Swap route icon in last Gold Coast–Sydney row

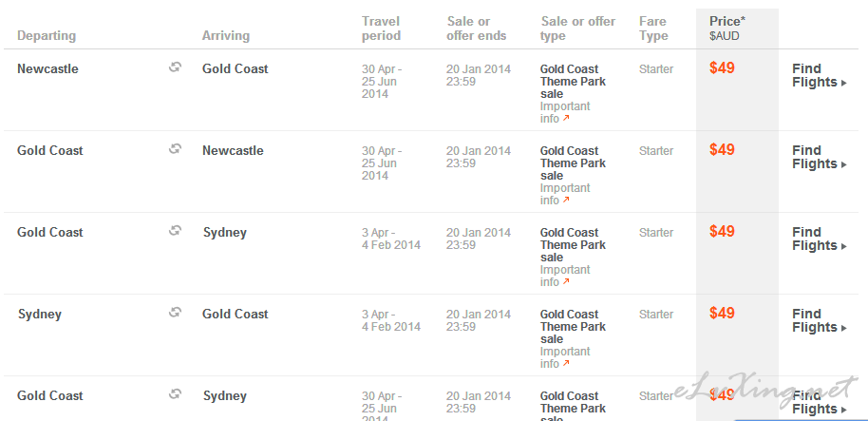pyautogui.click(x=175, y=393)
